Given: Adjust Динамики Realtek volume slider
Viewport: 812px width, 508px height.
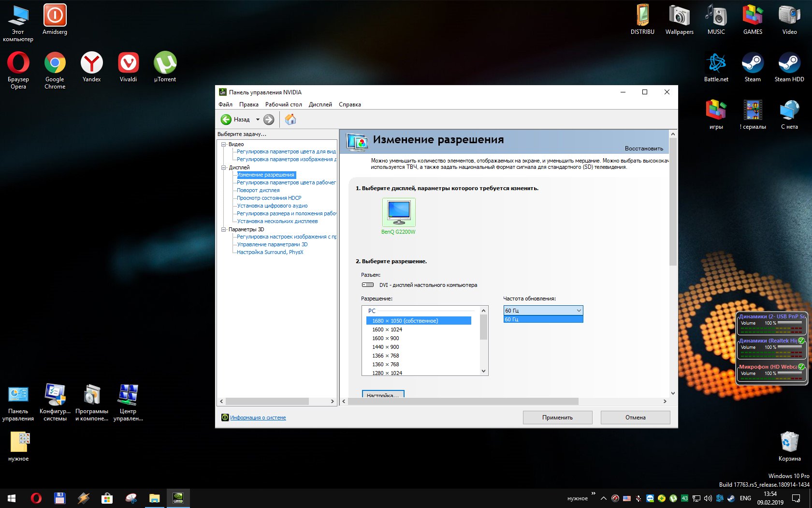Looking at the screenshot, I should click(790, 347).
